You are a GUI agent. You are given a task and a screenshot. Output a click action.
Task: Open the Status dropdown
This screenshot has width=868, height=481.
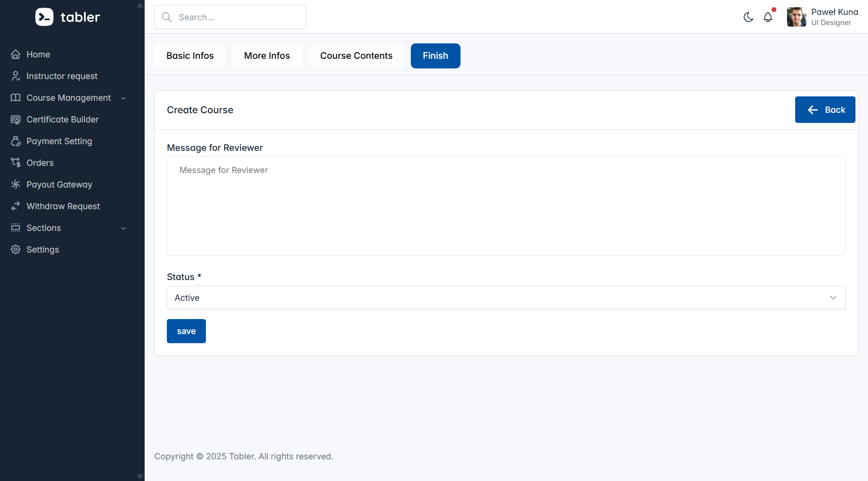click(x=506, y=298)
